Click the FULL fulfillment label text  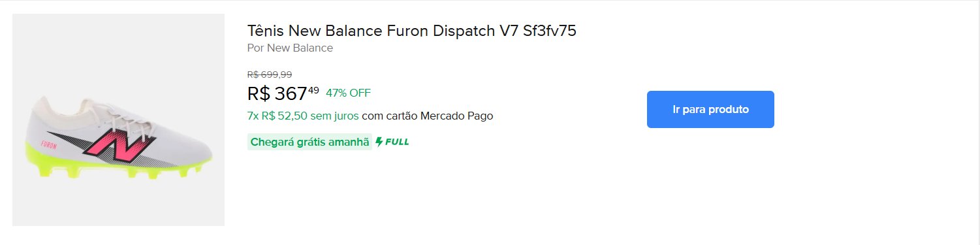click(397, 142)
